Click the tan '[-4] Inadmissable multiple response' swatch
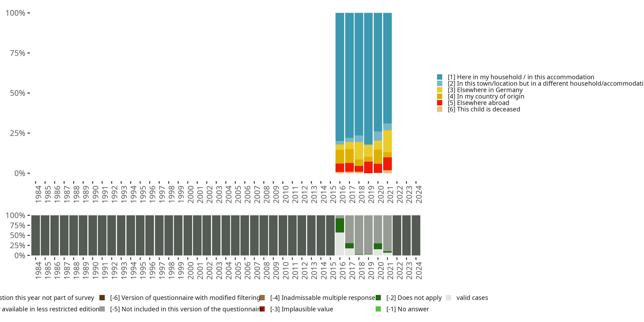This screenshot has height=322, width=644. click(262, 298)
